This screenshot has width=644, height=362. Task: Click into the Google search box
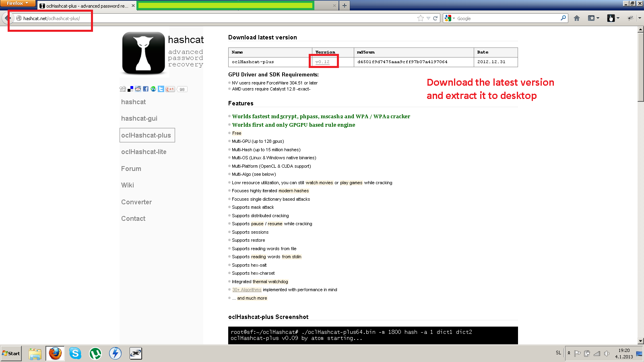508,19
